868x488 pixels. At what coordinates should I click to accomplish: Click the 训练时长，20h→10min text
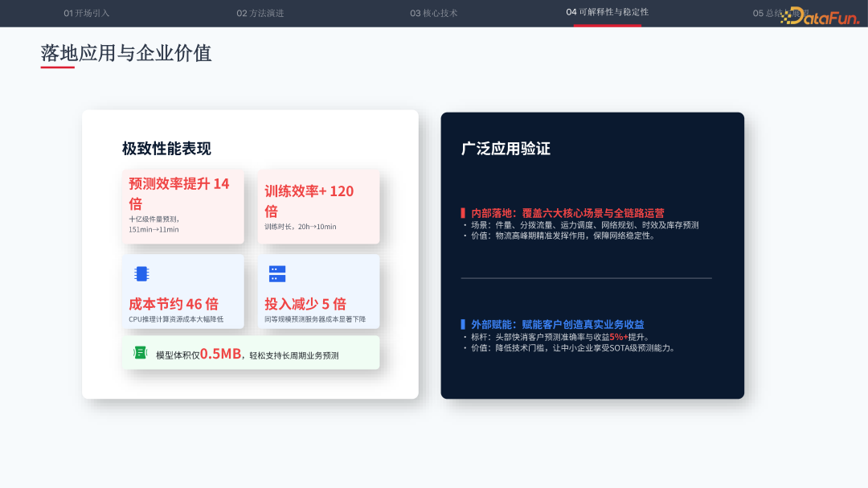point(300,227)
